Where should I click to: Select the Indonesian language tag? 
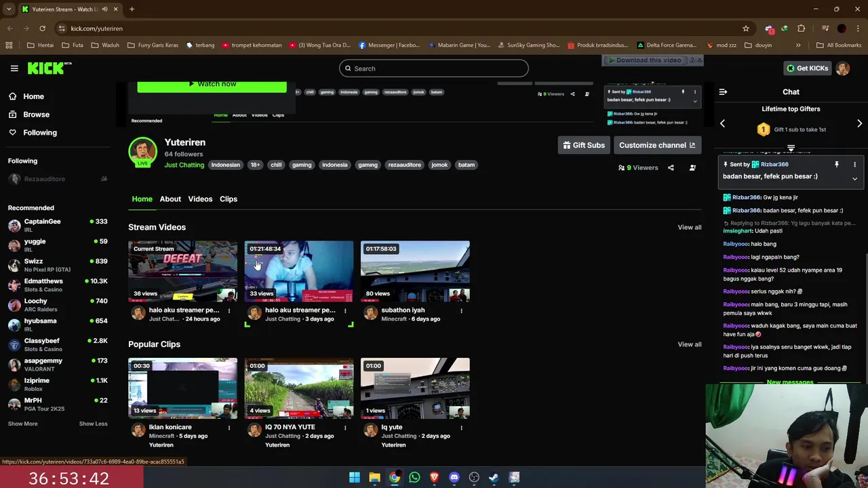[x=225, y=165]
